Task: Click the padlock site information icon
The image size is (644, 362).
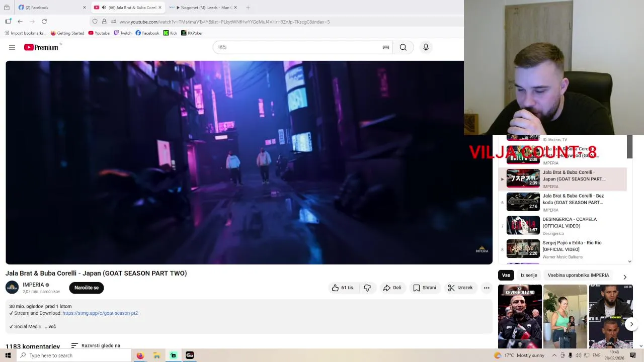Action: click(104, 22)
